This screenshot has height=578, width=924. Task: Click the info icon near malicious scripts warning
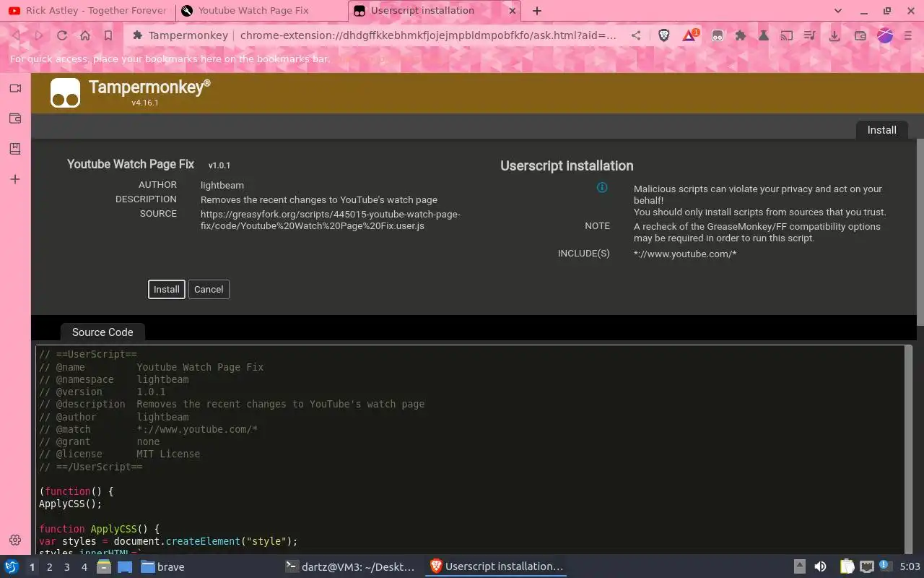click(602, 188)
